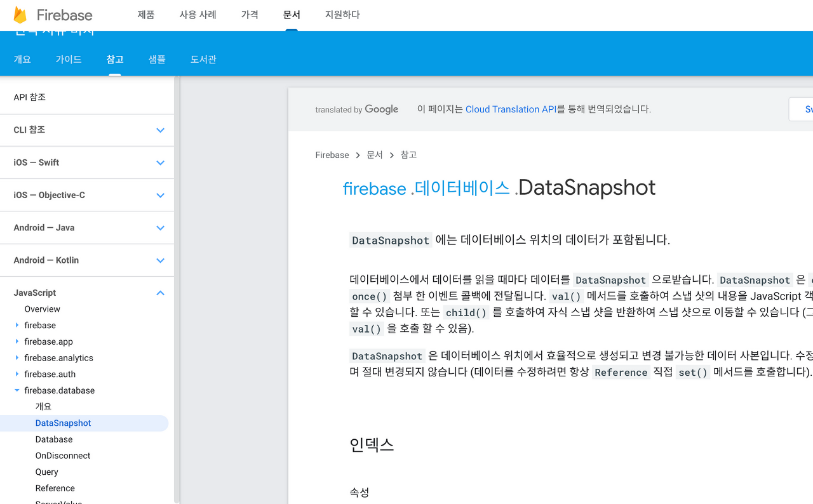This screenshot has height=504, width=813.
Task: Click the CLI 참조 sidebar label
Action: click(29, 130)
